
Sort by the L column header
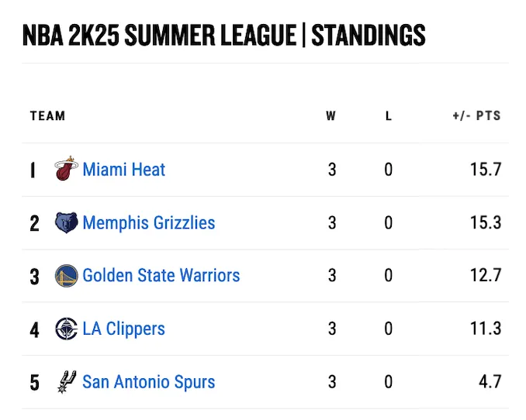tap(389, 116)
